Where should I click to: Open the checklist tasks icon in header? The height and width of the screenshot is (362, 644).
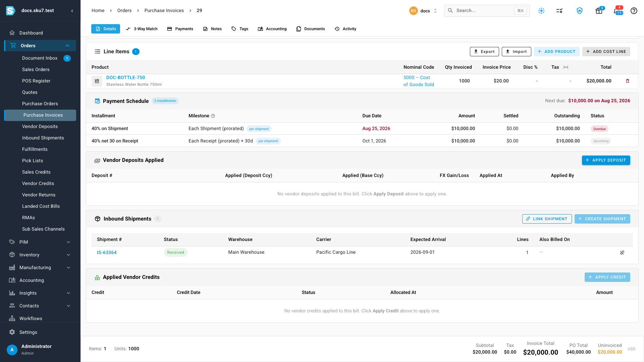pos(559,11)
